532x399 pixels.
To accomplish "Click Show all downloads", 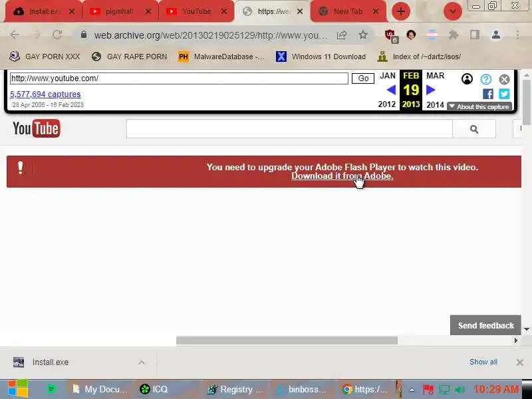I will pos(483,362).
